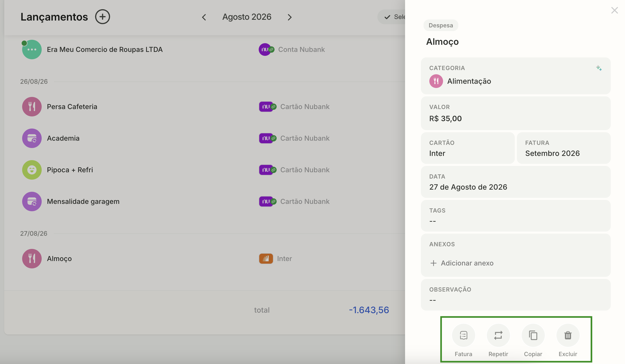Click Cartão Nubank label in Academia row
The image size is (625, 364).
click(305, 138)
